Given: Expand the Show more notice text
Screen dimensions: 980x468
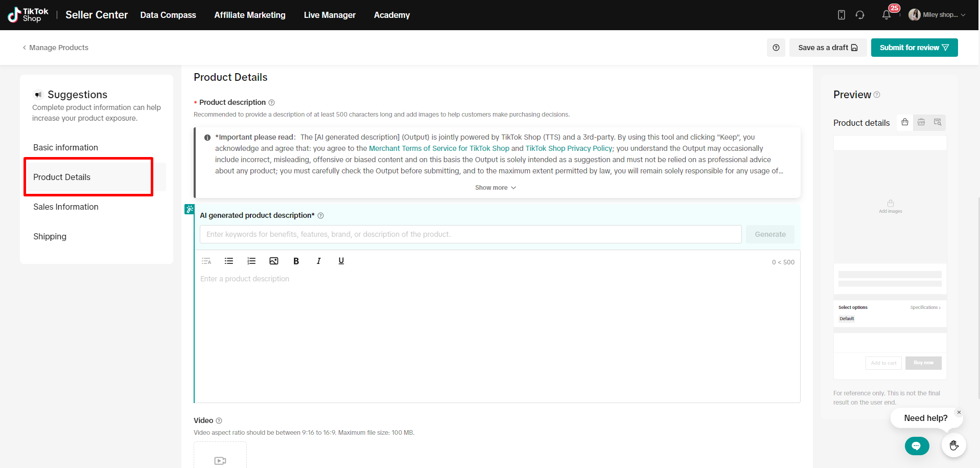Looking at the screenshot, I should tap(495, 188).
